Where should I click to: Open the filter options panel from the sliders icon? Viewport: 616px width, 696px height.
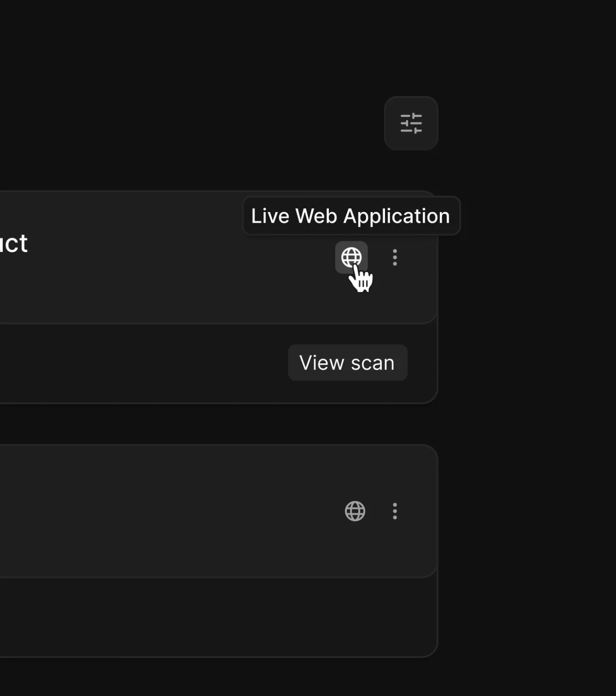point(411,123)
